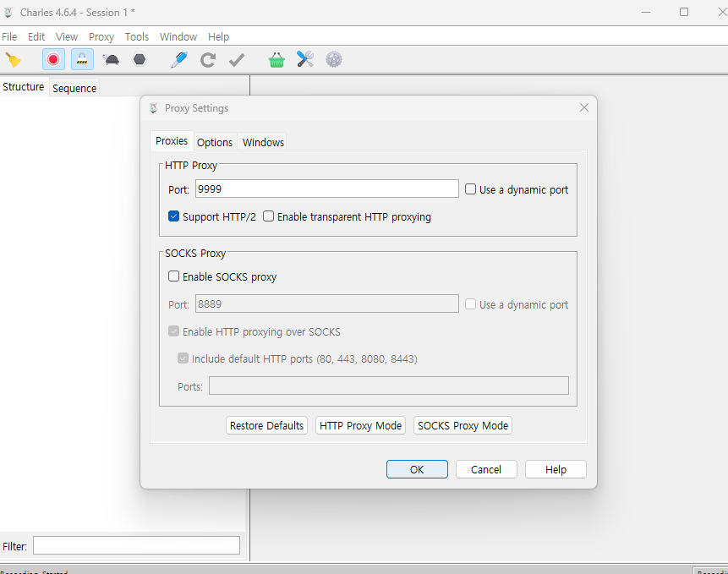Image resolution: width=728 pixels, height=574 pixels.
Task: Click the Validate checkmark icon
Action: (x=237, y=60)
